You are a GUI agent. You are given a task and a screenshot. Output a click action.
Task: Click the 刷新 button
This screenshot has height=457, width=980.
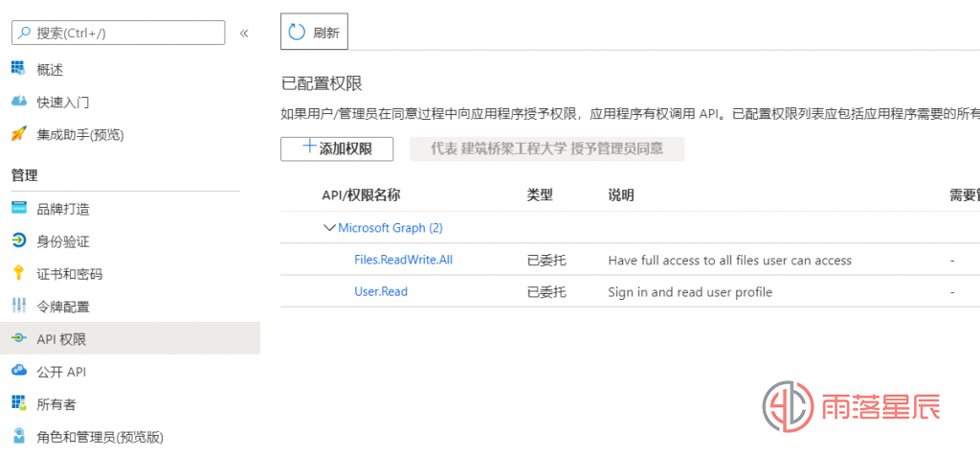(314, 32)
